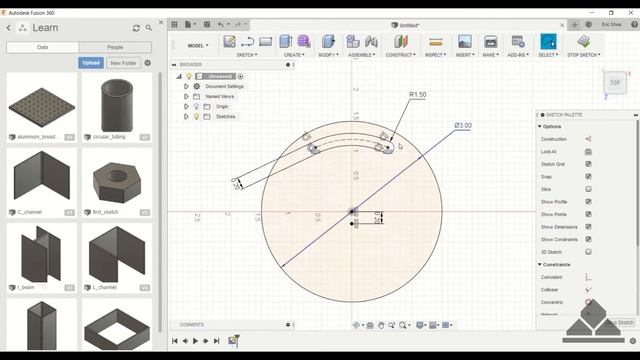This screenshot has height=360, width=640.
Task: Toggle the Slice checkbox
Action: pyautogui.click(x=588, y=189)
